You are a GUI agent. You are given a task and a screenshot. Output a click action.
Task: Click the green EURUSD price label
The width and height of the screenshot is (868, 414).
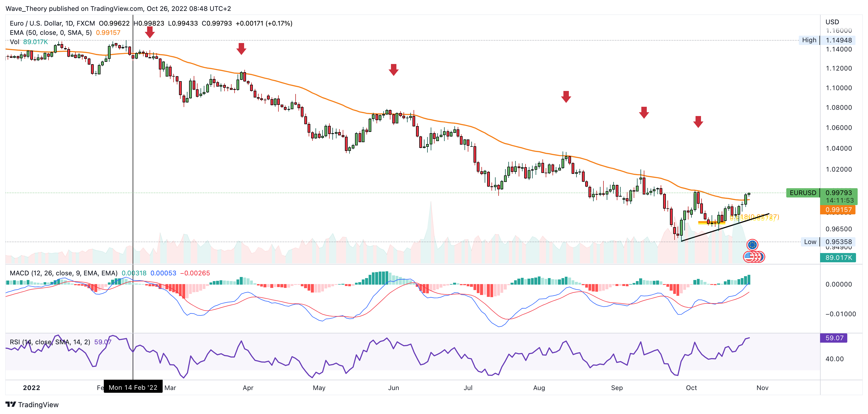coord(803,193)
